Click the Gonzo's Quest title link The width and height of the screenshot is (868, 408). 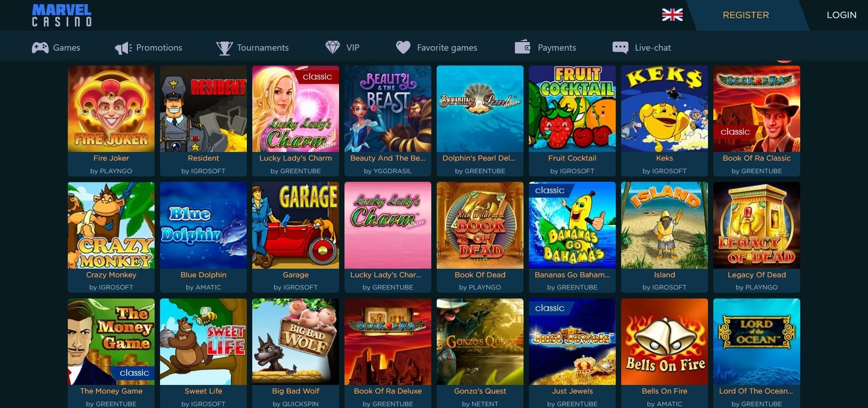[x=480, y=391]
